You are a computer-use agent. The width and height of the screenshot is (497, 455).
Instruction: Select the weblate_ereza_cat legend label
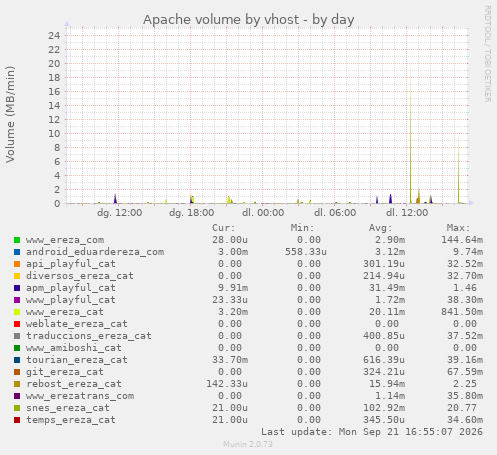(x=77, y=324)
